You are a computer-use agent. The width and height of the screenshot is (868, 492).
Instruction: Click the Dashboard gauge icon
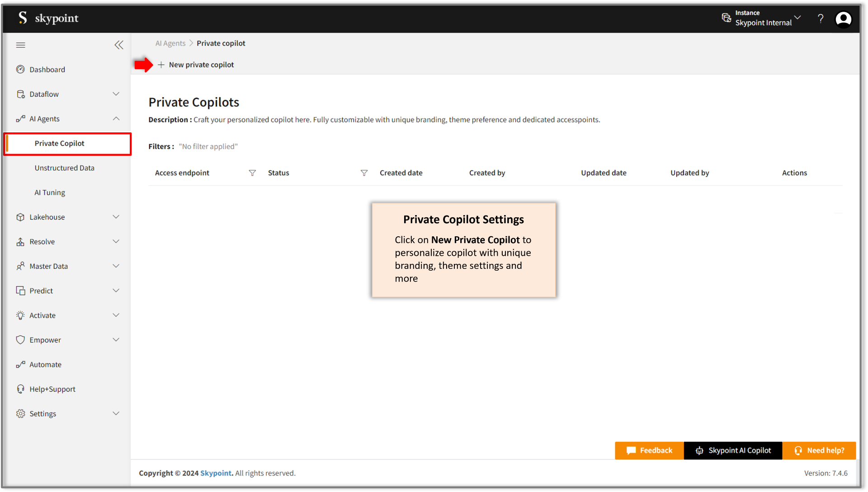[20, 70]
